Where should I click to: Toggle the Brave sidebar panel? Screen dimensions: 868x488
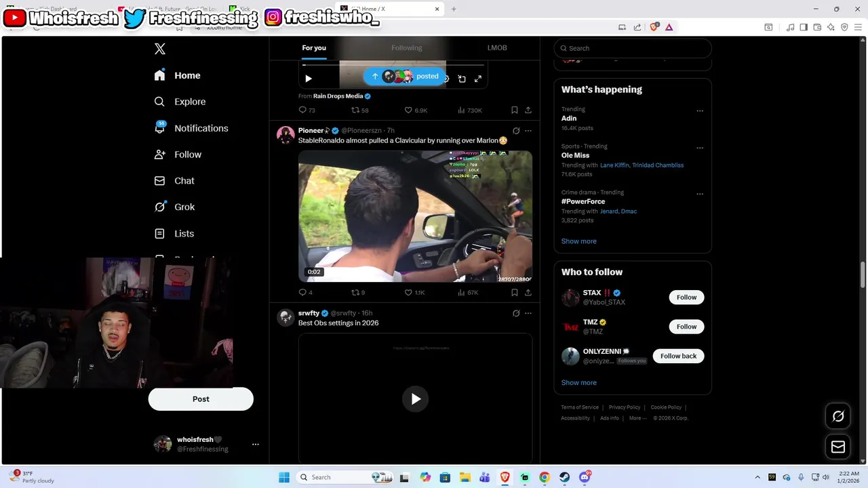pyautogui.click(x=804, y=27)
